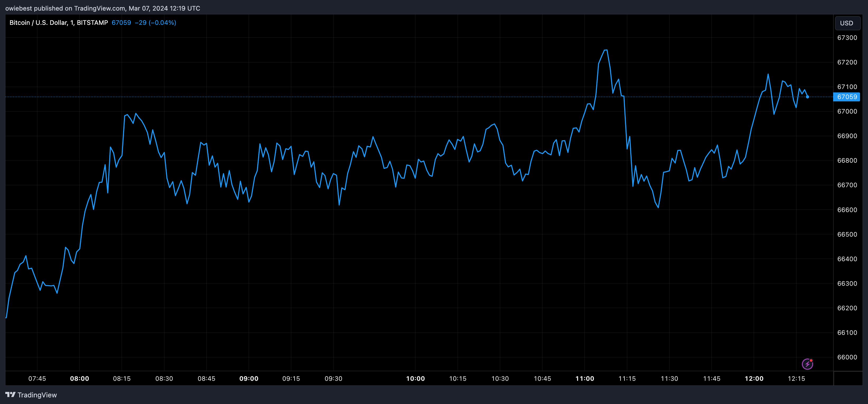Image resolution: width=868 pixels, height=404 pixels.
Task: Click the 66200 price axis label
Action: click(847, 308)
